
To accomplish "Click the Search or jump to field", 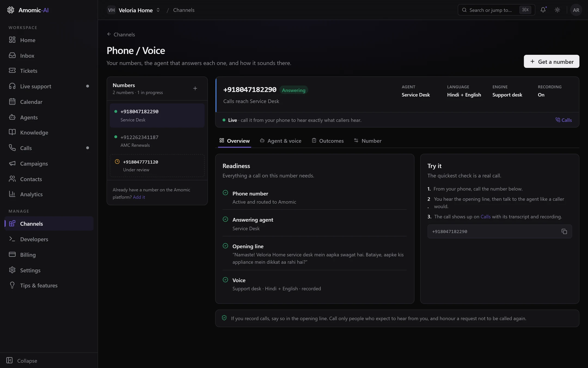I will click(496, 10).
